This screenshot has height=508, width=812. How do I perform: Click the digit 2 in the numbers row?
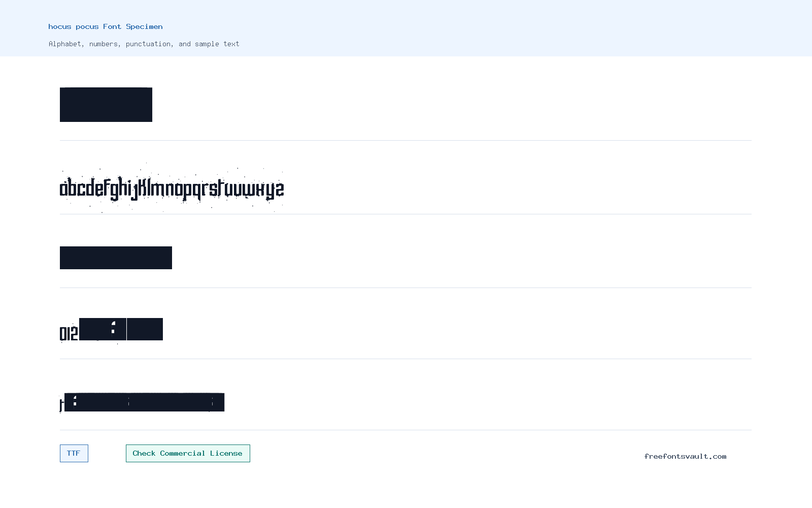click(x=74, y=334)
